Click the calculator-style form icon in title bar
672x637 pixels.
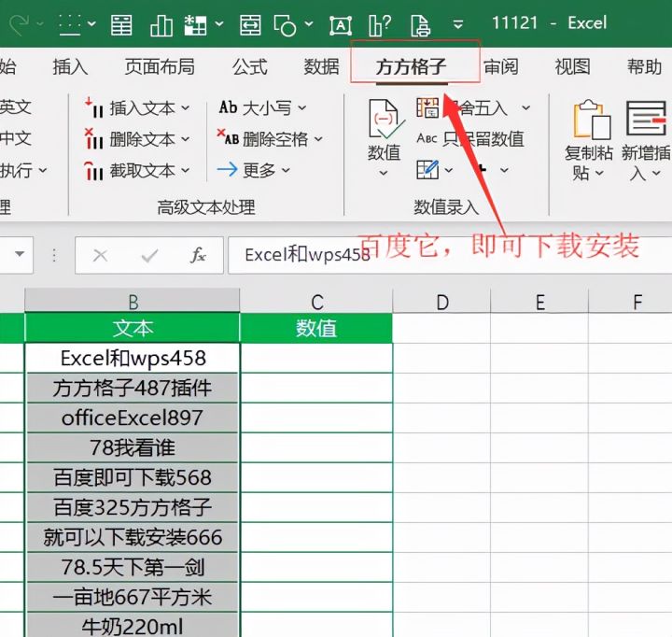(x=121, y=24)
